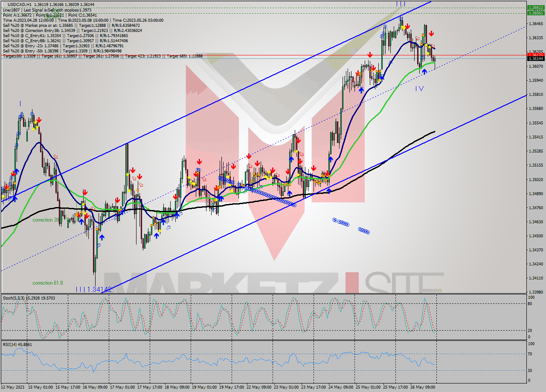Click the 1.36465 price axis value
This screenshot has width=546, height=392.
coord(535,23)
